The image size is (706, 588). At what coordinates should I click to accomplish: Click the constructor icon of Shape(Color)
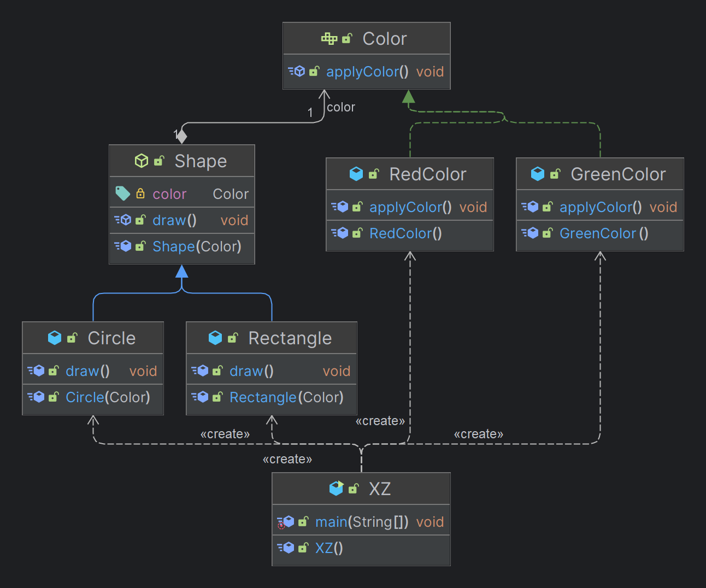point(123,246)
